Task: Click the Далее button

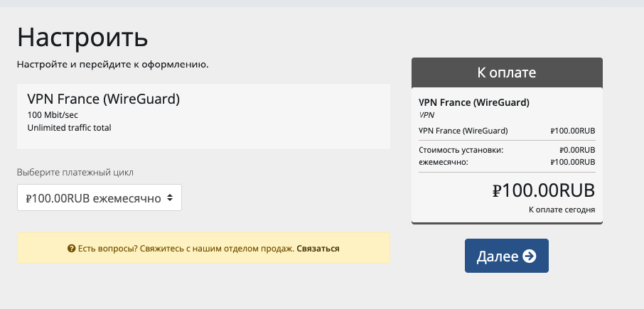Action: click(506, 256)
